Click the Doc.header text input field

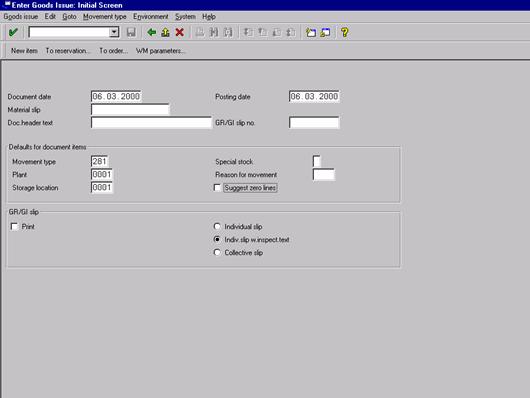(151, 123)
